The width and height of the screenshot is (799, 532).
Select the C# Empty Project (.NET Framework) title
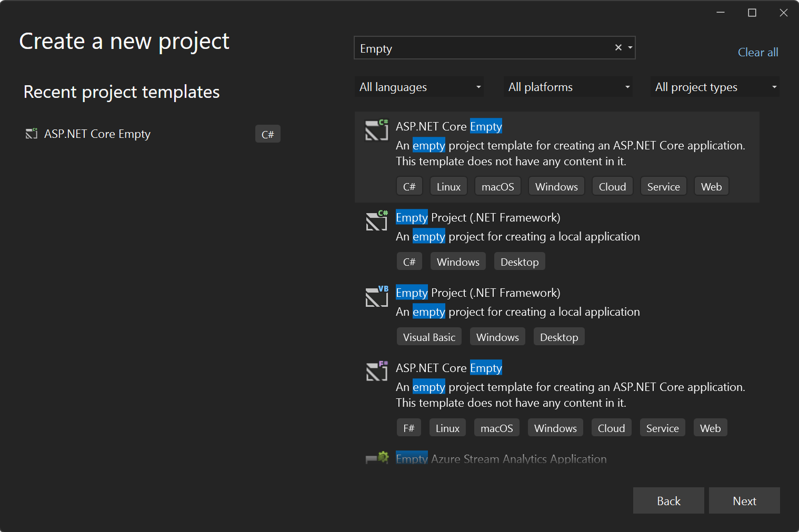click(478, 217)
